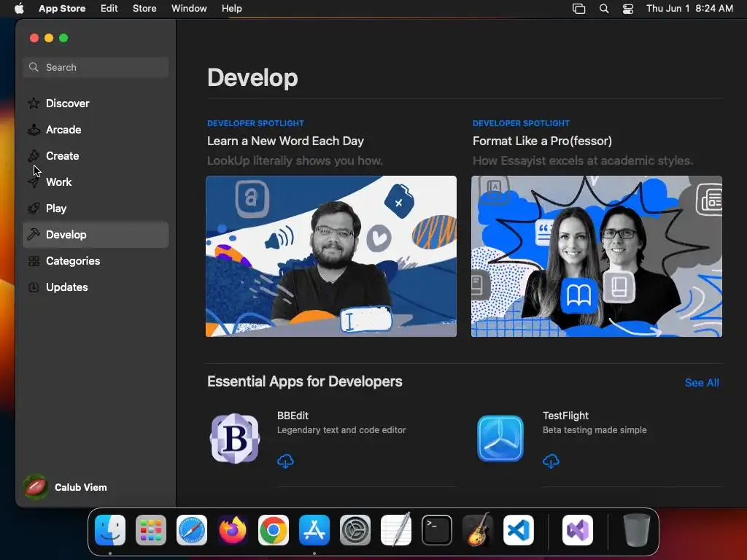Open Terminal from the Dock
The height and width of the screenshot is (560, 747).
pyautogui.click(x=437, y=530)
